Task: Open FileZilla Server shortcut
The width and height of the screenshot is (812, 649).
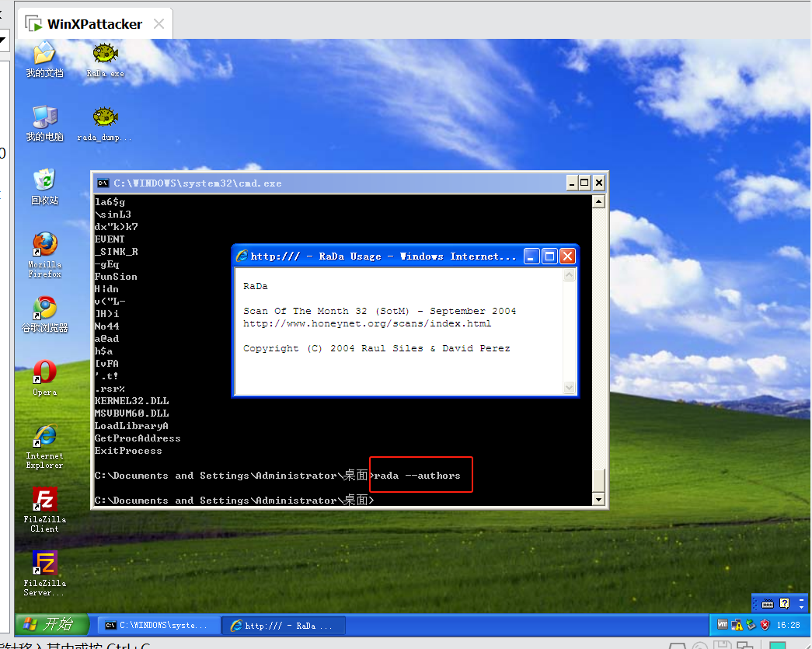Action: [x=44, y=574]
